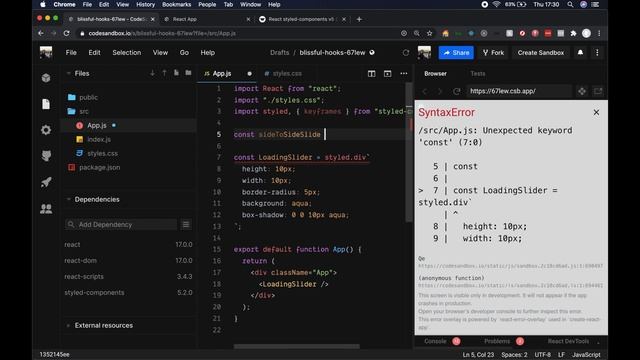Click the preview navigator icon beside URL
Viewport: 640px width, 360px height.
point(582,91)
